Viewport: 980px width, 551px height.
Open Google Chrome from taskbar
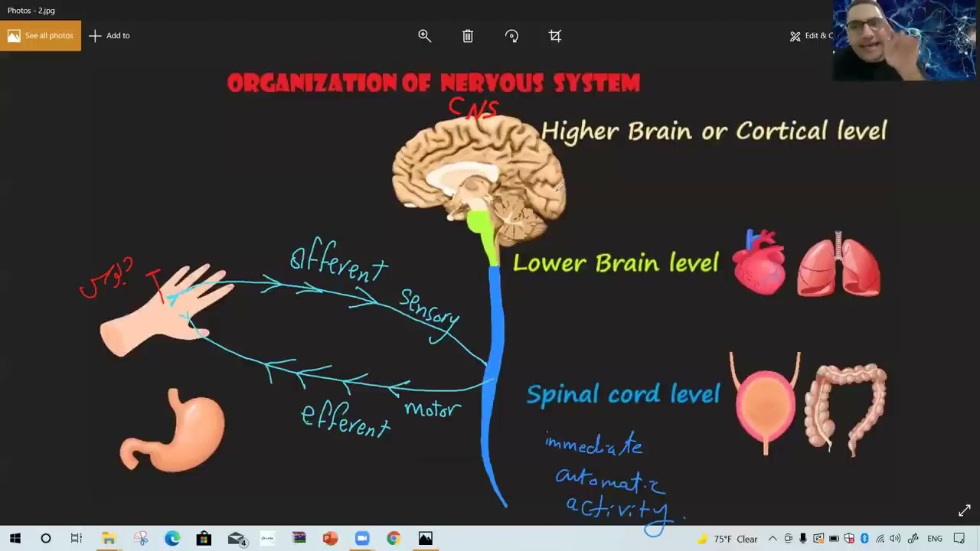[394, 539]
